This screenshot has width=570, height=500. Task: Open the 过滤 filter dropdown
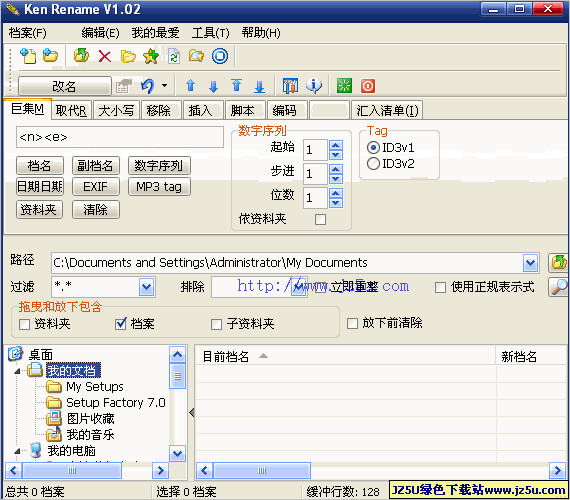[146, 287]
